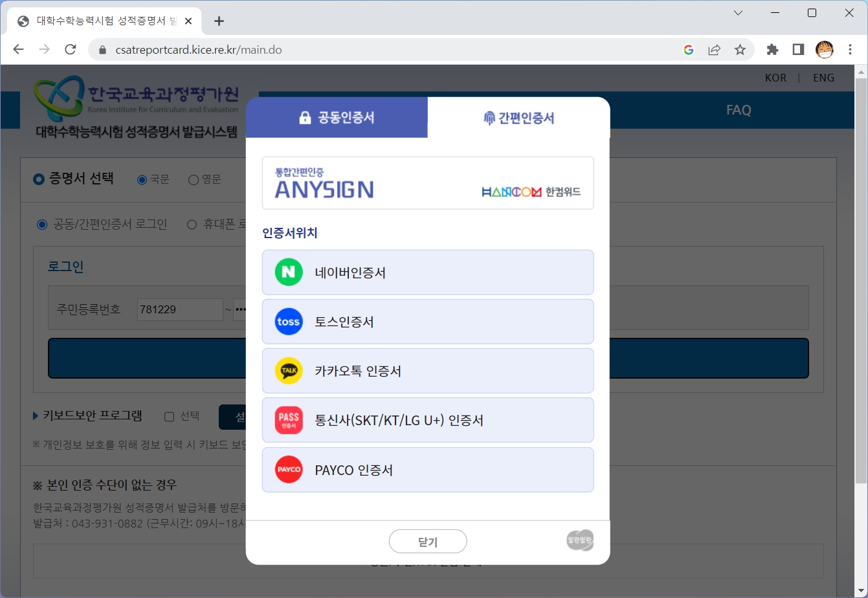Choose 토스인증서 option
Viewport: 868px width, 598px height.
tap(428, 322)
